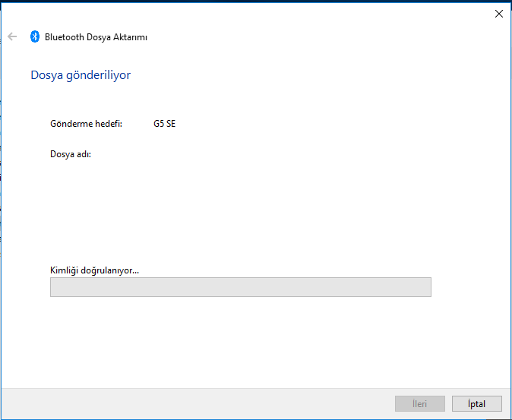The width and height of the screenshot is (512, 420).
Task: Click the "Kimliği doğrulanıyor..." status text
Action: [x=94, y=270]
